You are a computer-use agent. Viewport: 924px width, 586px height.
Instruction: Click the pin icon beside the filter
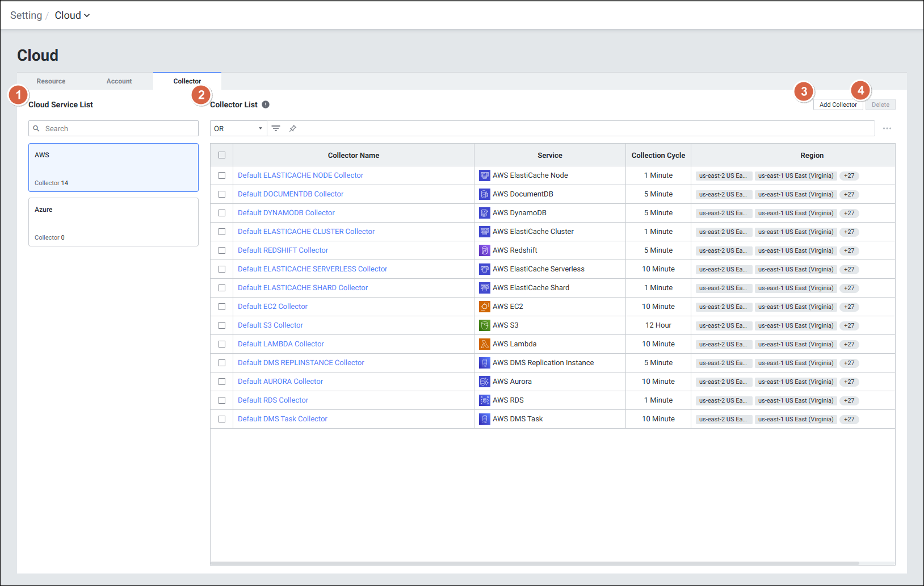[293, 128]
